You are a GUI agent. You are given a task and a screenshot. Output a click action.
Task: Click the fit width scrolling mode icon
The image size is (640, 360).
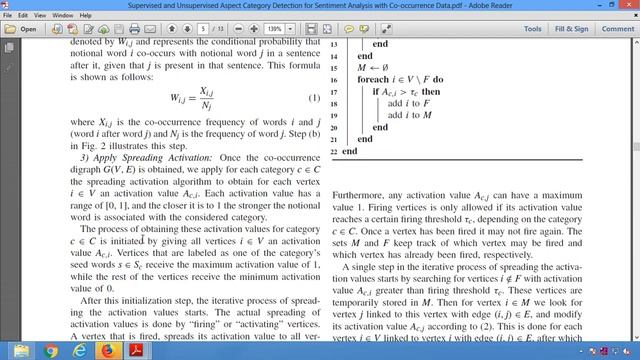tap(311, 29)
